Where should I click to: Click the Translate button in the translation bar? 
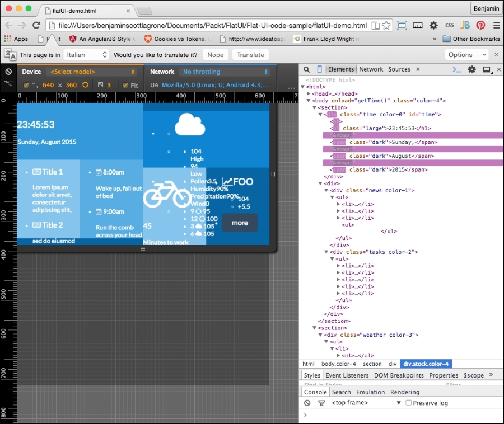click(x=250, y=54)
